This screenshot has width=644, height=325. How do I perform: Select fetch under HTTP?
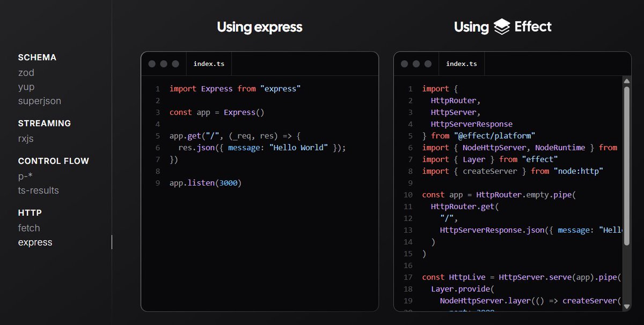(29, 228)
